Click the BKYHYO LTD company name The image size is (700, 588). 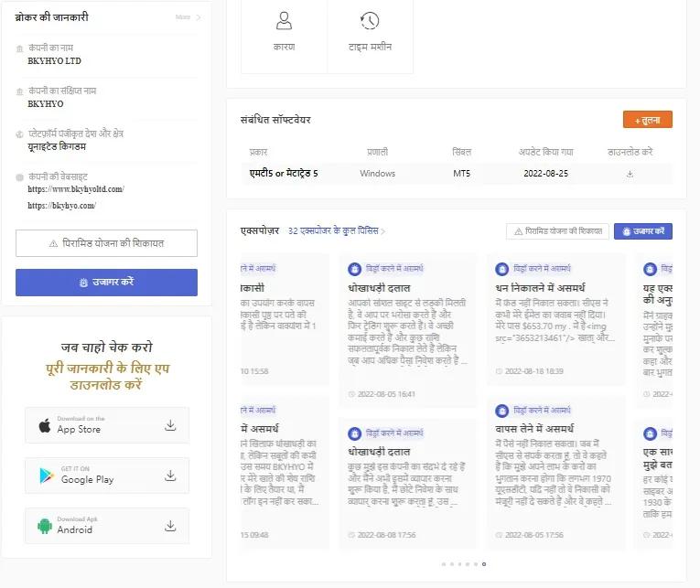(55, 61)
